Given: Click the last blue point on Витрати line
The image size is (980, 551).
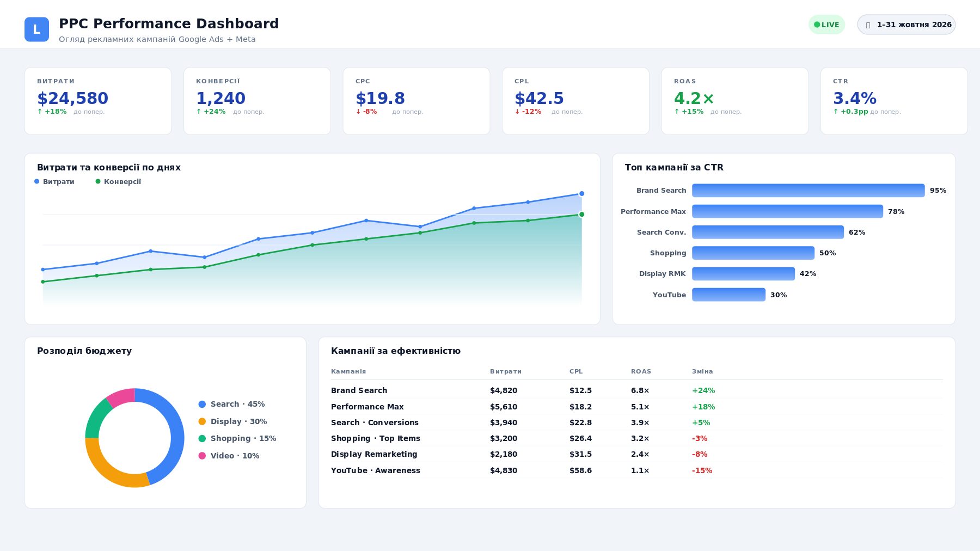Looking at the screenshot, I should (x=581, y=194).
